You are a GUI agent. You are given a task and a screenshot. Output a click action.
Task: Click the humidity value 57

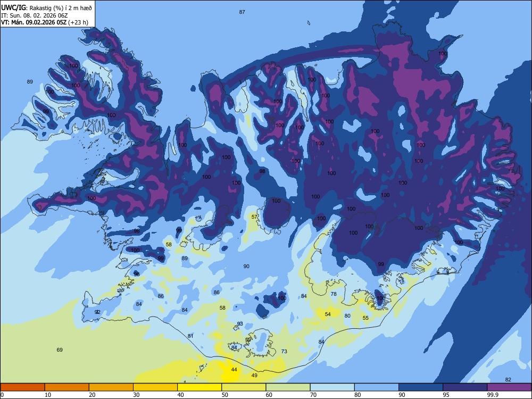coord(254,217)
